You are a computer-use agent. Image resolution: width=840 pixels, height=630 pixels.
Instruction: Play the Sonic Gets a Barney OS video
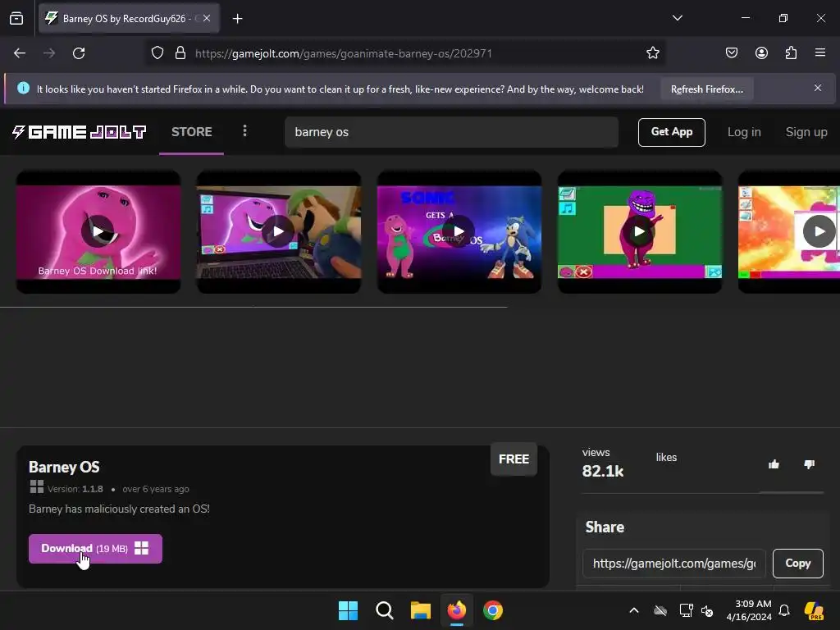(x=459, y=231)
